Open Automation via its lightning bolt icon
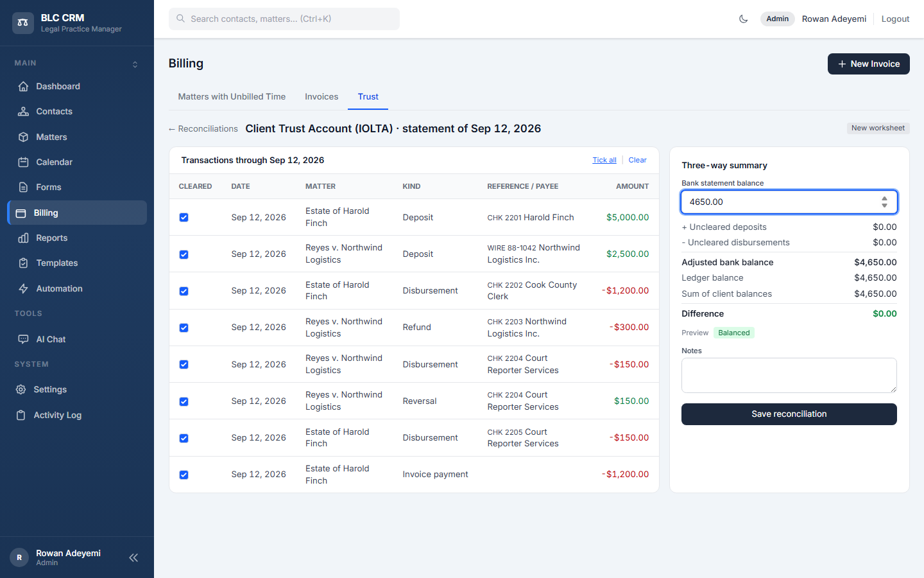Viewport: 924px width, 578px height. [23, 289]
